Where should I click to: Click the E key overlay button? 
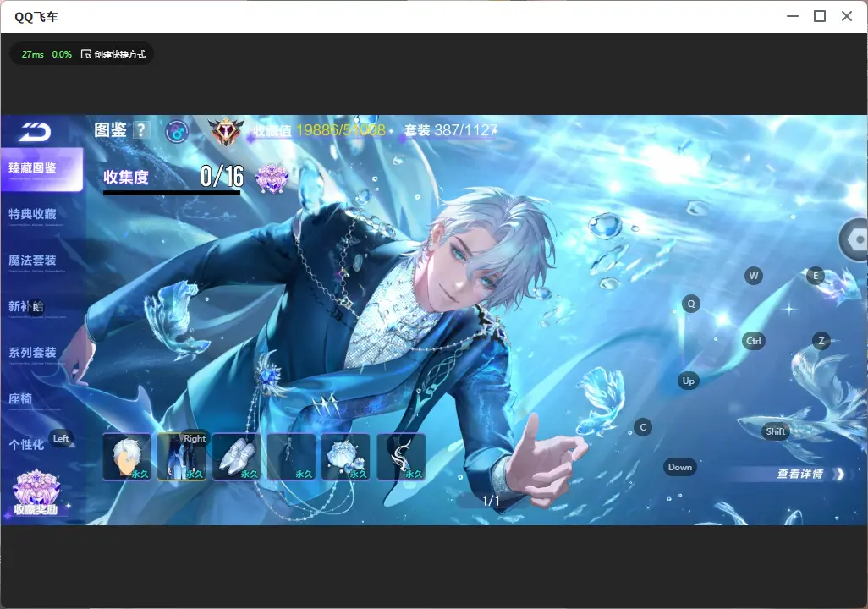[815, 276]
